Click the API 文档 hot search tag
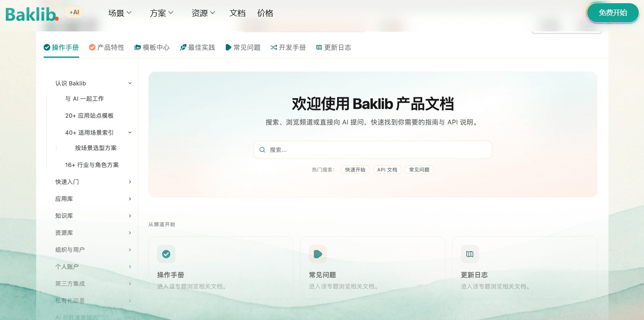The image size is (644, 320). [387, 170]
